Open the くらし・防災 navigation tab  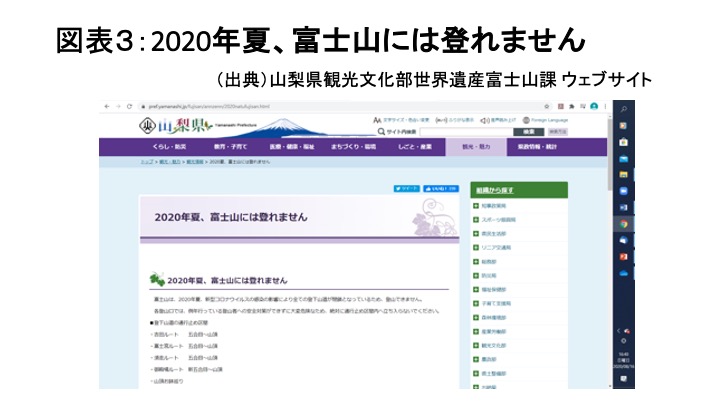169,147
